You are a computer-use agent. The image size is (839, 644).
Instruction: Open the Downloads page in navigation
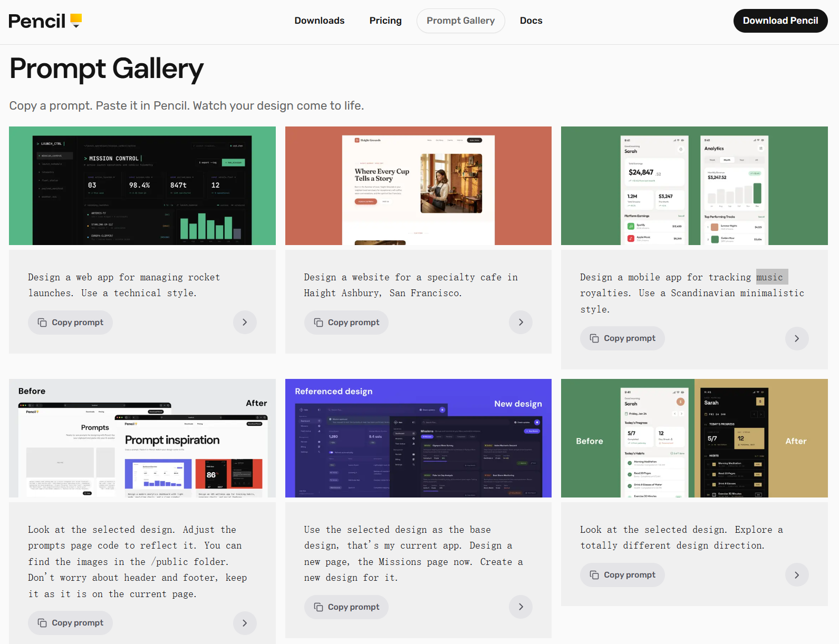(319, 21)
